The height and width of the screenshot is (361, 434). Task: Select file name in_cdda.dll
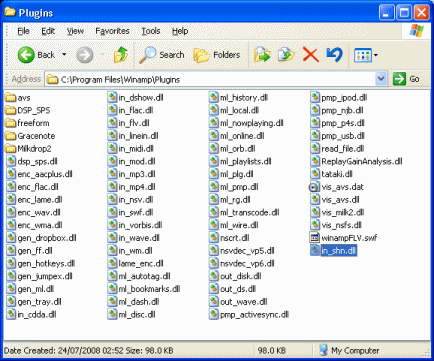pos(37,314)
